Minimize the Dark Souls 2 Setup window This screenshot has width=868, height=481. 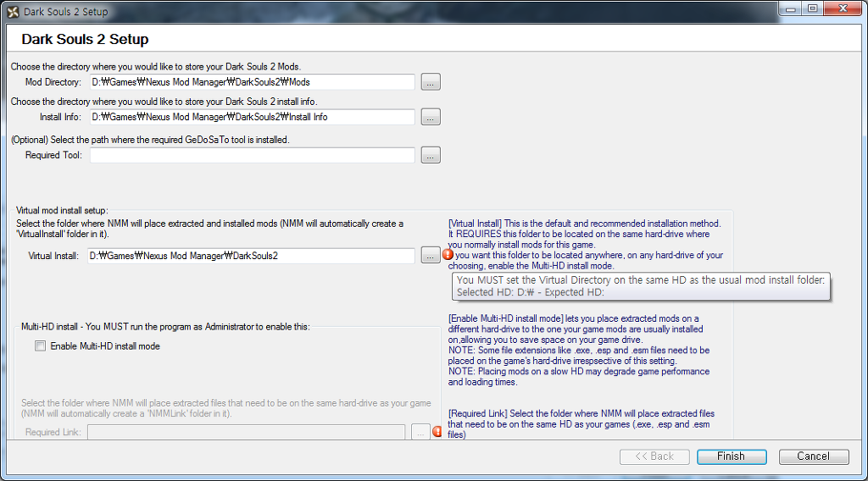pyautogui.click(x=790, y=9)
